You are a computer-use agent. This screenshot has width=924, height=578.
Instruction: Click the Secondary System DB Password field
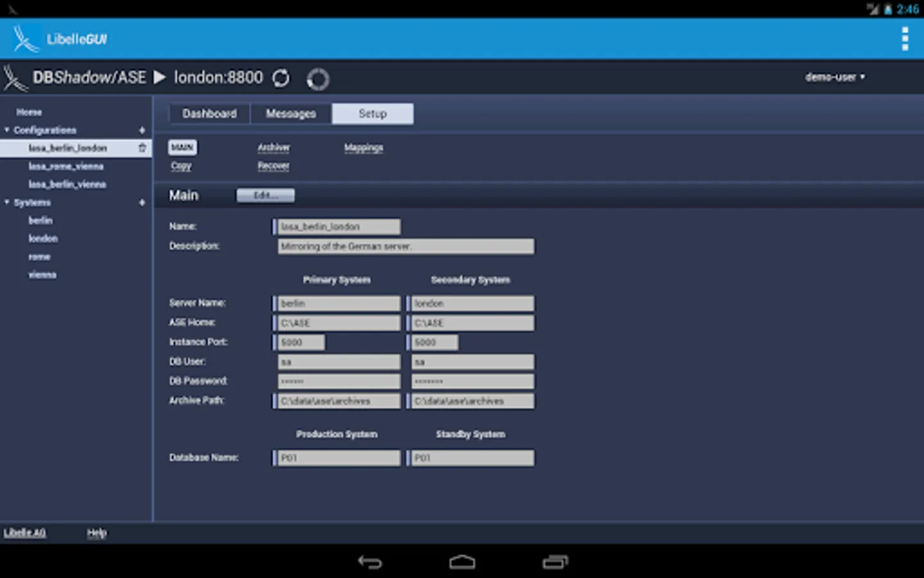[x=472, y=381]
